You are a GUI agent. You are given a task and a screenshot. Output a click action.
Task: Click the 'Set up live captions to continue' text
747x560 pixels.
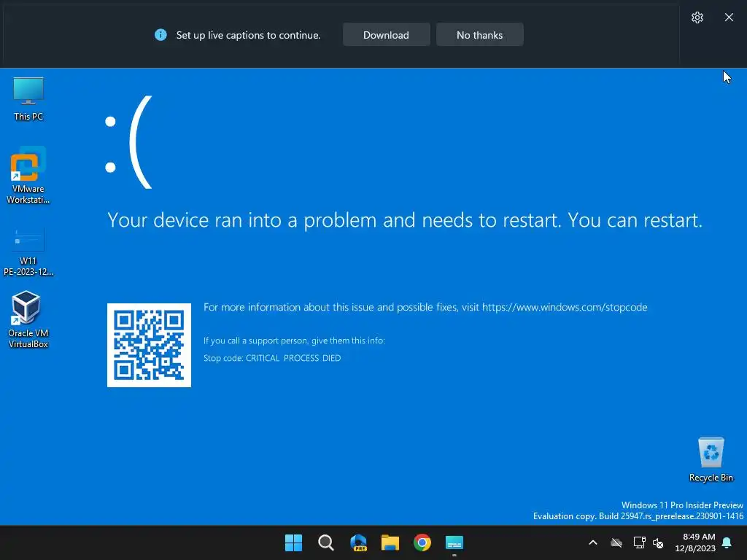tap(248, 35)
